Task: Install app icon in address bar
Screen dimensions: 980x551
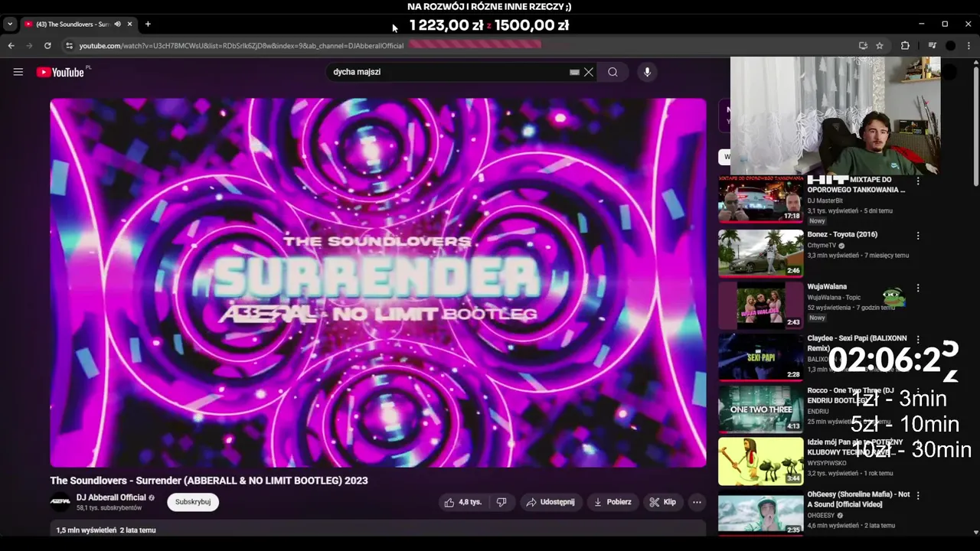Action: pyautogui.click(x=863, y=46)
